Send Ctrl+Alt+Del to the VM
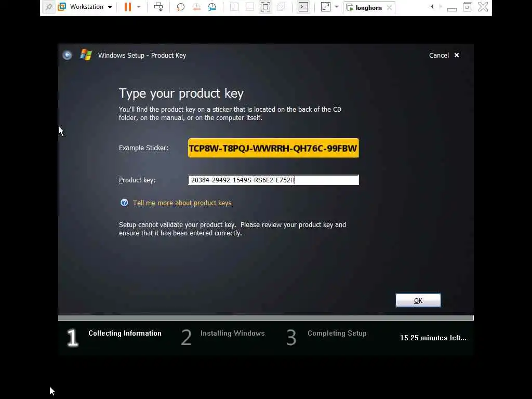 coord(158,7)
